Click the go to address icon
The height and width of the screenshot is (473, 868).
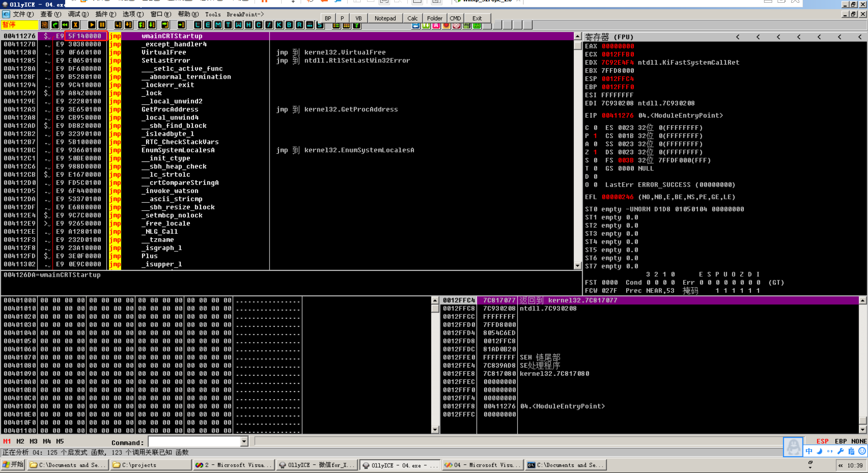click(181, 25)
